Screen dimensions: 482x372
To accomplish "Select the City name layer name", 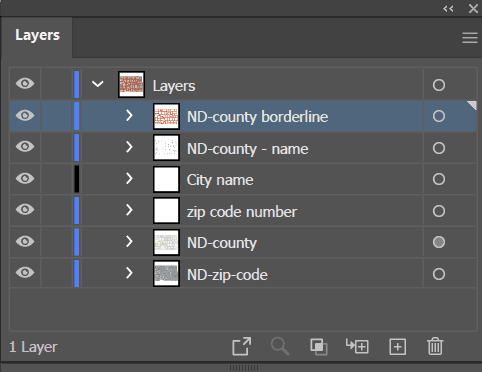I will [x=220, y=180].
